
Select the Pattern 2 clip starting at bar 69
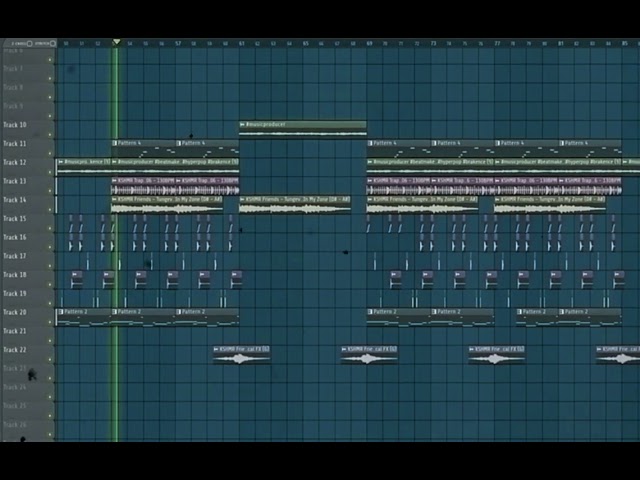coord(398,317)
